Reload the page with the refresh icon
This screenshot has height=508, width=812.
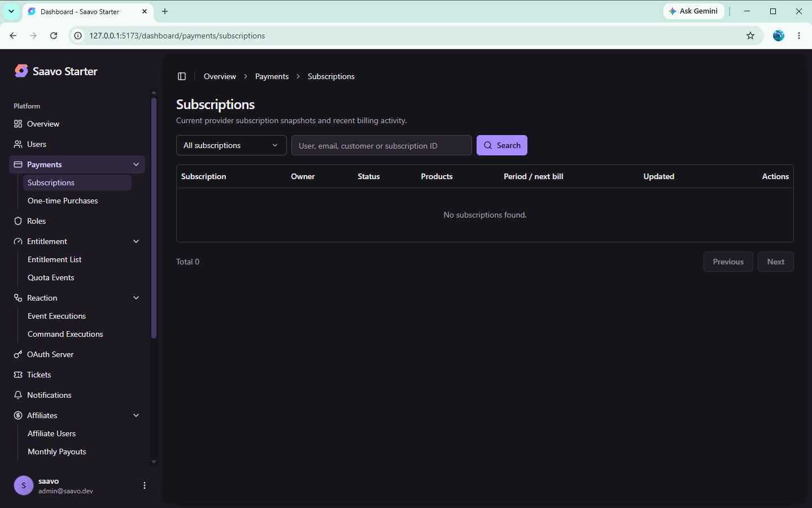pyautogui.click(x=54, y=36)
